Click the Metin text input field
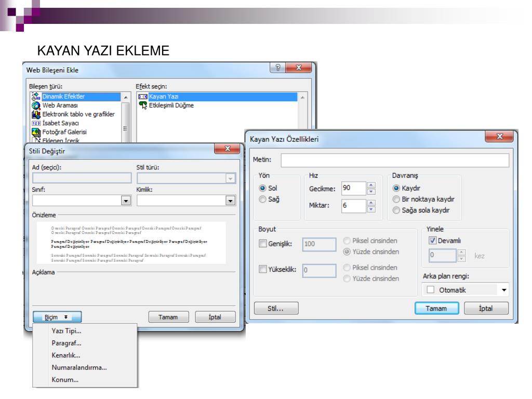The height and width of the screenshot is (399, 532). [x=395, y=160]
